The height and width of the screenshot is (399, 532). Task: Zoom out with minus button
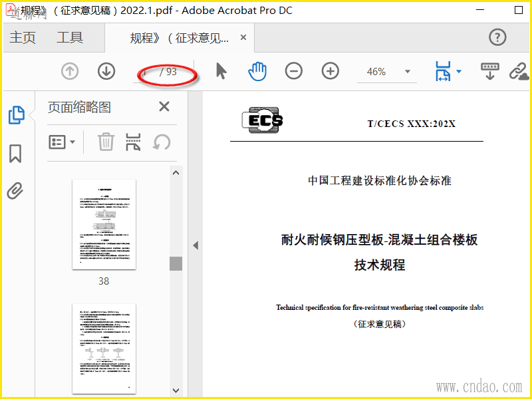(294, 71)
